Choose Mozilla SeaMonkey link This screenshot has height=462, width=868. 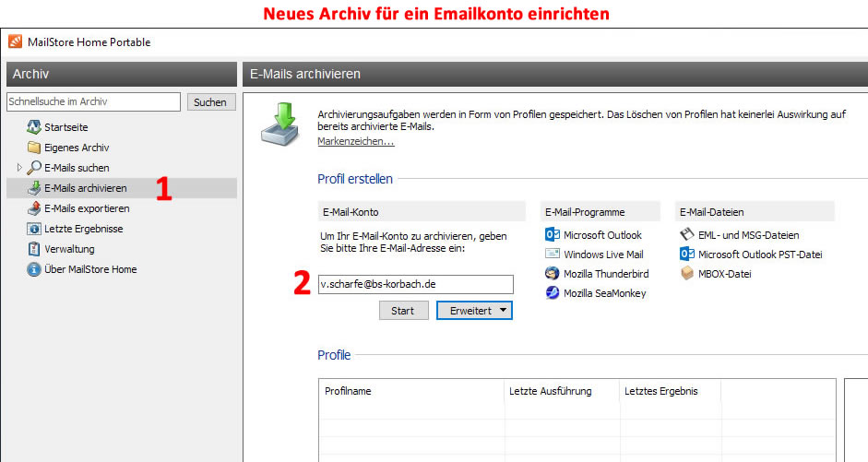pos(604,293)
